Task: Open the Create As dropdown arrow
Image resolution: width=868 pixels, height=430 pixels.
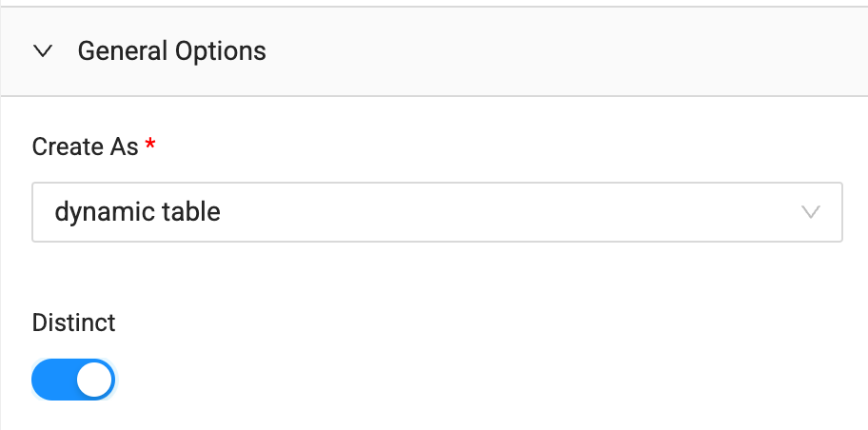Action: [811, 212]
